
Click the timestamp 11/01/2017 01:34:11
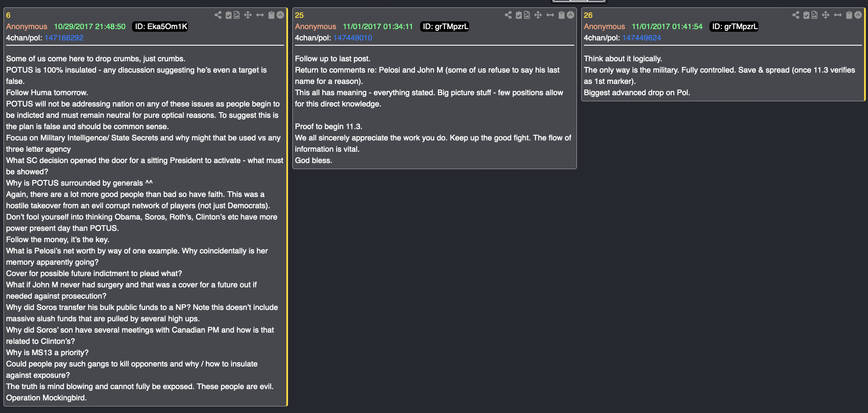coord(378,27)
